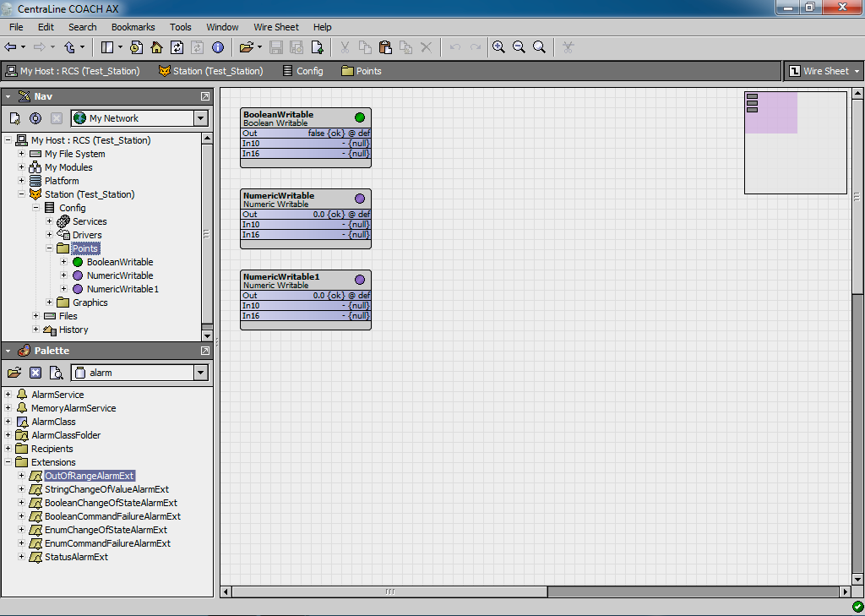Open the Bookmarks menu
Screen dimensions: 865x616
tap(133, 27)
